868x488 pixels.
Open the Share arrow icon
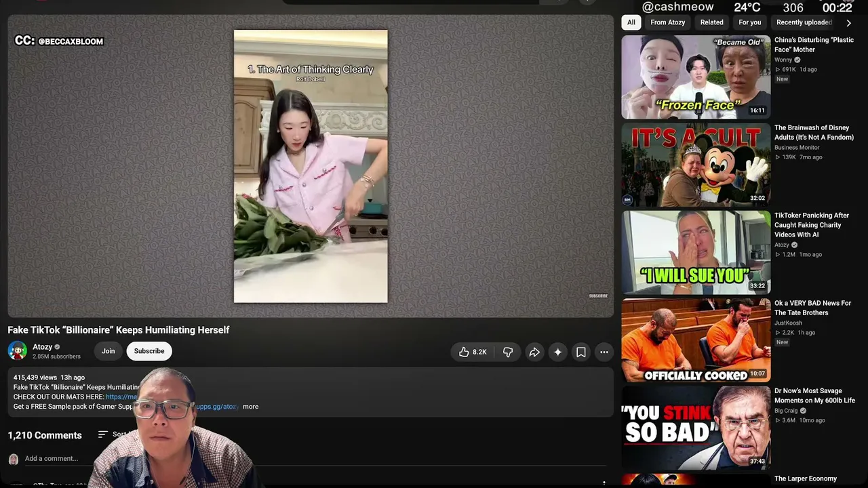tap(534, 352)
